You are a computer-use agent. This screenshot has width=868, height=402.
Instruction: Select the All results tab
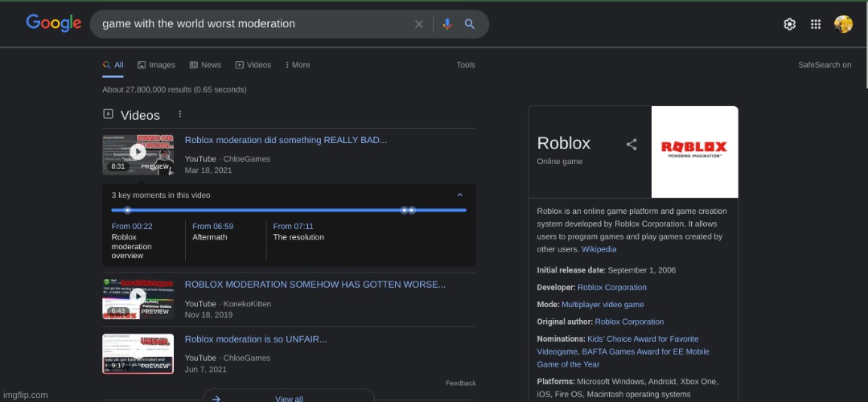[113, 64]
